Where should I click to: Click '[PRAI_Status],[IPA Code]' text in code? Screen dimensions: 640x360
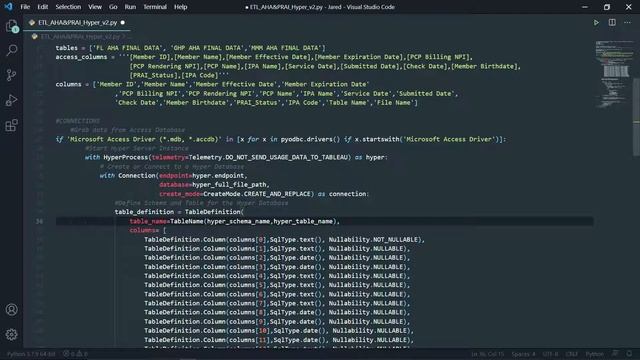174,75
